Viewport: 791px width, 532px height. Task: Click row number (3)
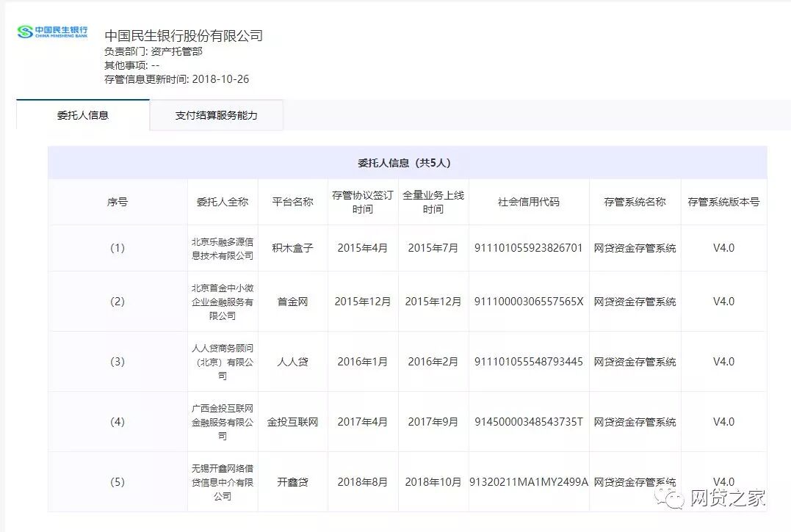pyautogui.click(x=118, y=362)
